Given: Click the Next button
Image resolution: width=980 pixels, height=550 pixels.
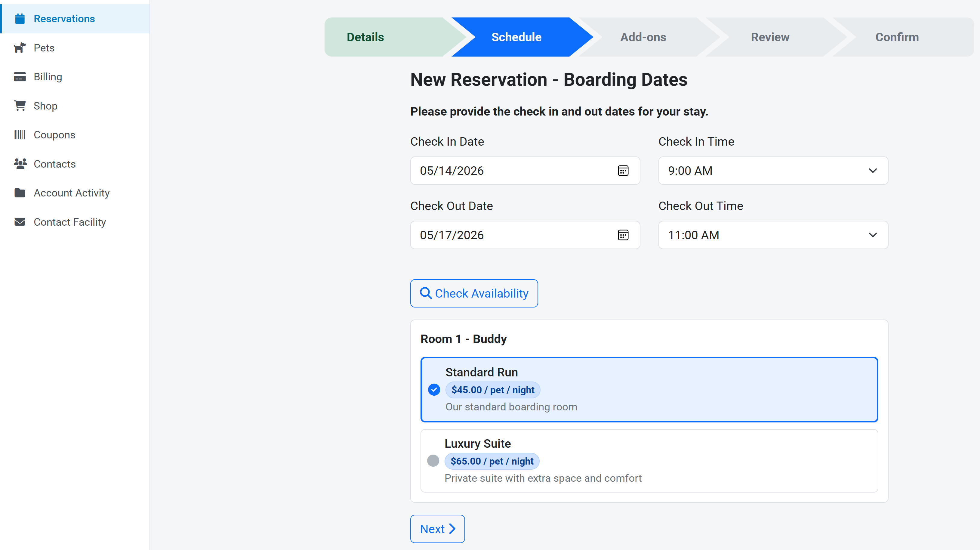Looking at the screenshot, I should click(x=437, y=529).
